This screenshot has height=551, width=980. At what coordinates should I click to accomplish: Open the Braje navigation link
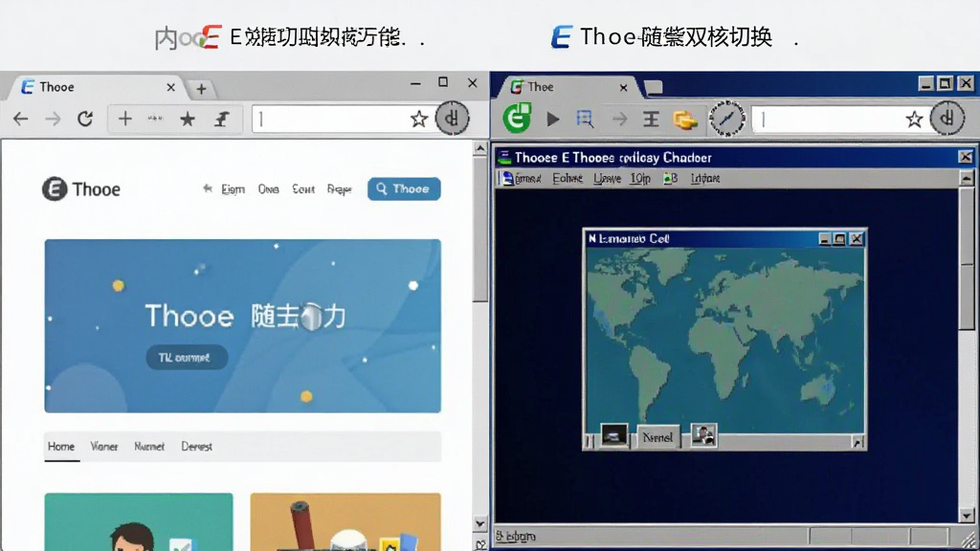pos(340,189)
